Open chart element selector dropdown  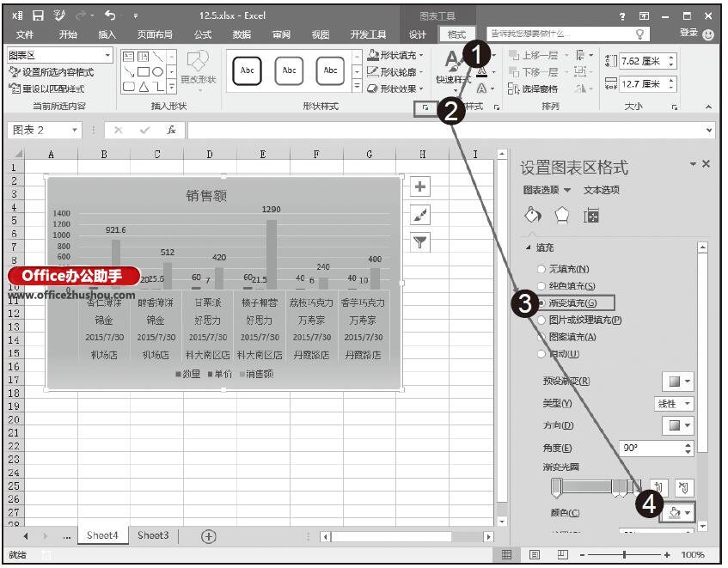pyautogui.click(x=107, y=55)
